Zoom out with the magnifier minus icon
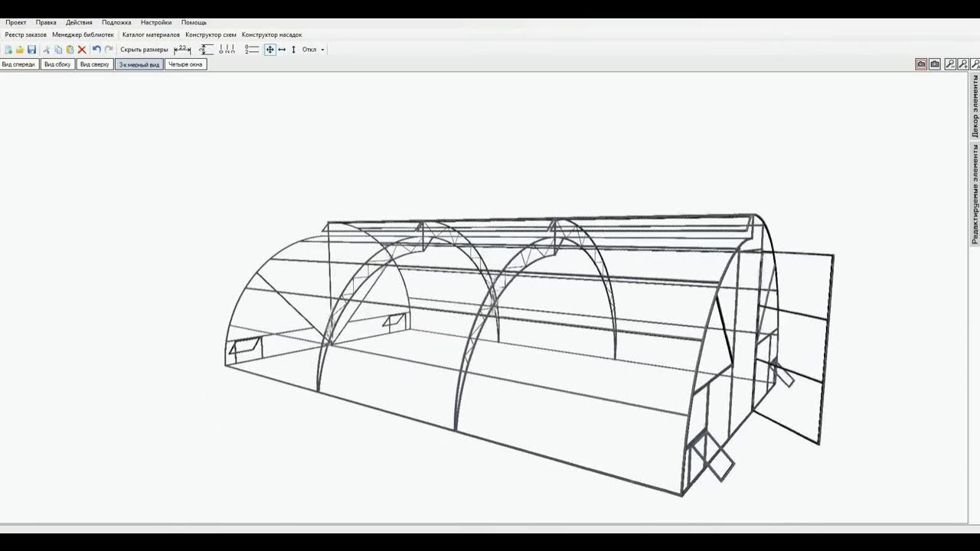The height and width of the screenshot is (551, 980). pos(950,64)
